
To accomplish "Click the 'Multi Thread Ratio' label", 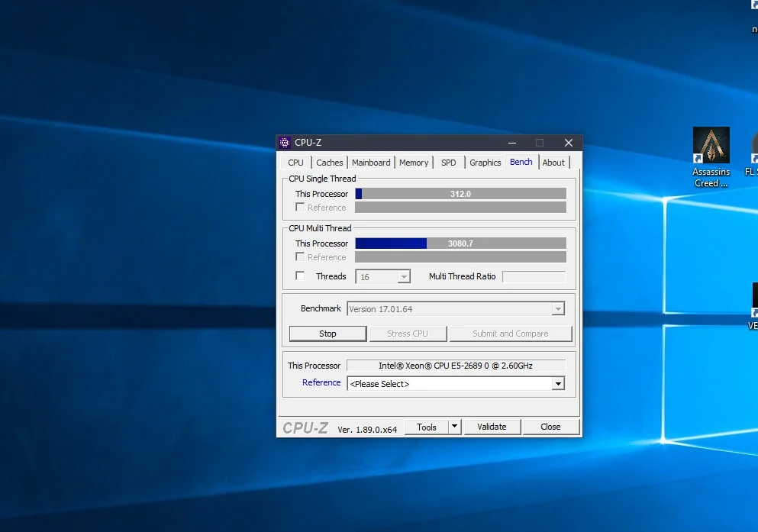I will coord(462,276).
